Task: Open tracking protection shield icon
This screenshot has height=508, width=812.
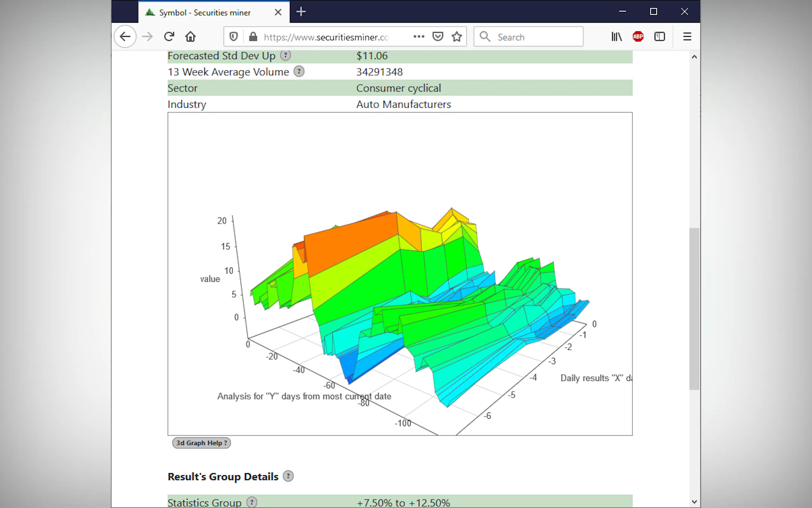Action: [x=234, y=36]
